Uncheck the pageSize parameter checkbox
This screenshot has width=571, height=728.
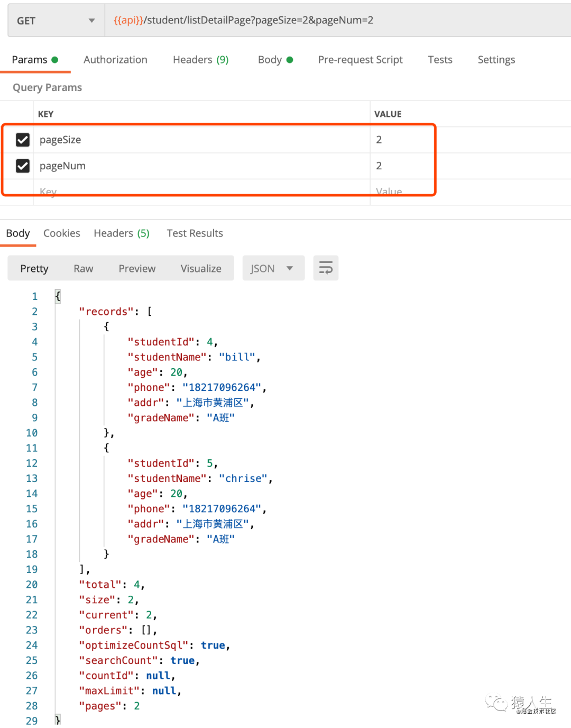tap(23, 140)
